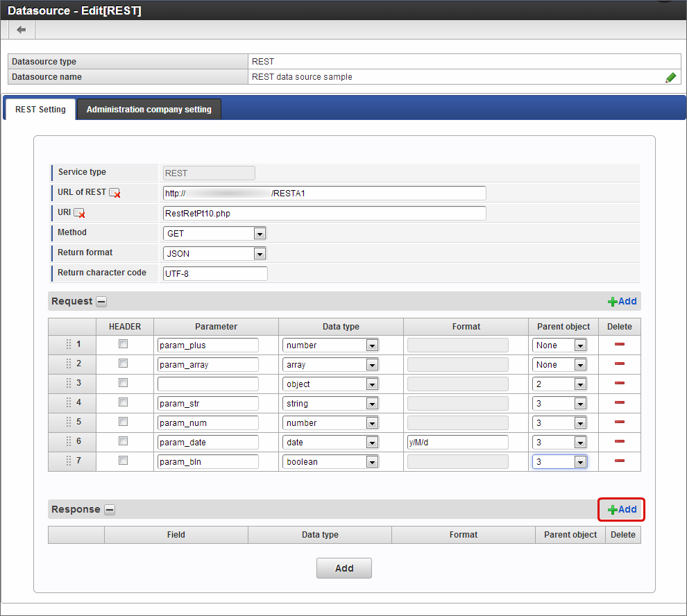This screenshot has width=687, height=616.
Task: Open the object data type dropdown in row 3
Action: 330,384
